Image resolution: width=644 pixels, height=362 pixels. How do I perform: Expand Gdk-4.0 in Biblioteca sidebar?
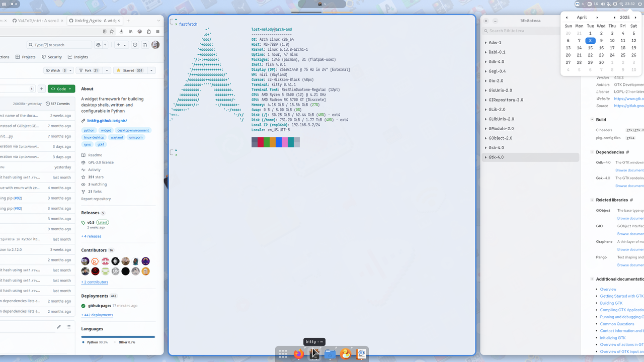[x=485, y=62]
